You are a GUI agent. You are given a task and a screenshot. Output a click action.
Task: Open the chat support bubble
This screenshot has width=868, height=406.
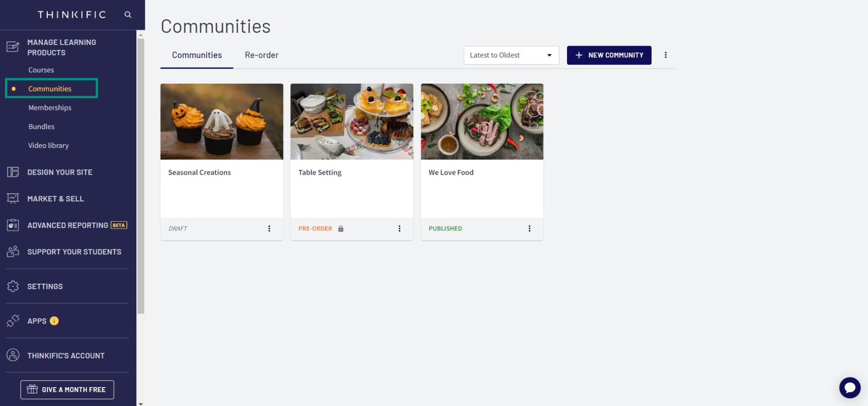point(850,388)
